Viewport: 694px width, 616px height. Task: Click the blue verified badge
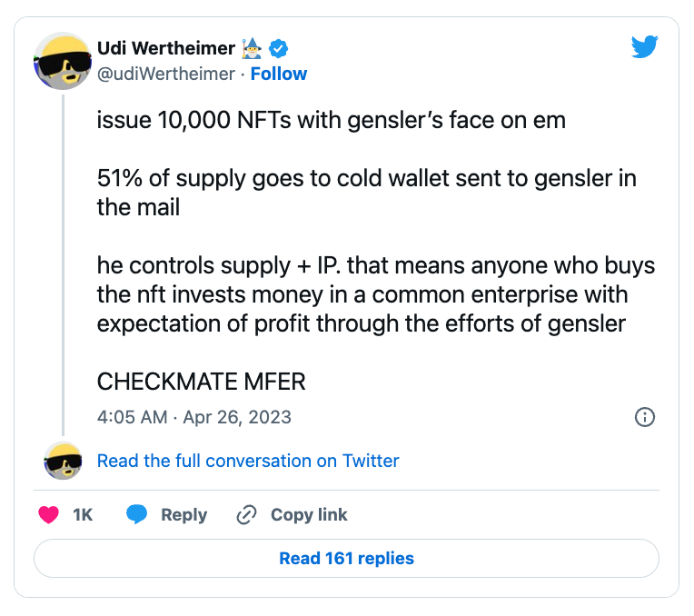[x=283, y=48]
